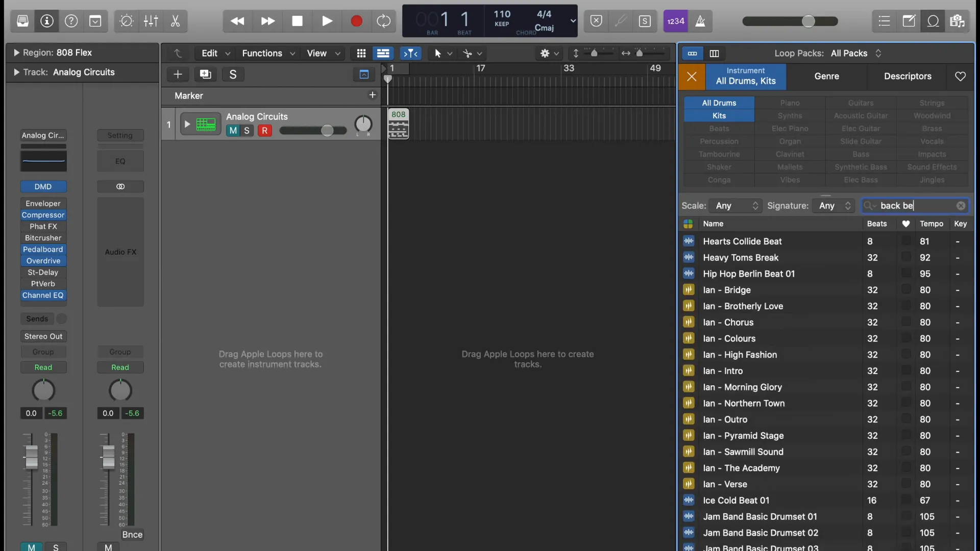Viewport: 980px width, 551px height.
Task: Select the Loop/Cycle playback mode icon
Action: coord(385,21)
